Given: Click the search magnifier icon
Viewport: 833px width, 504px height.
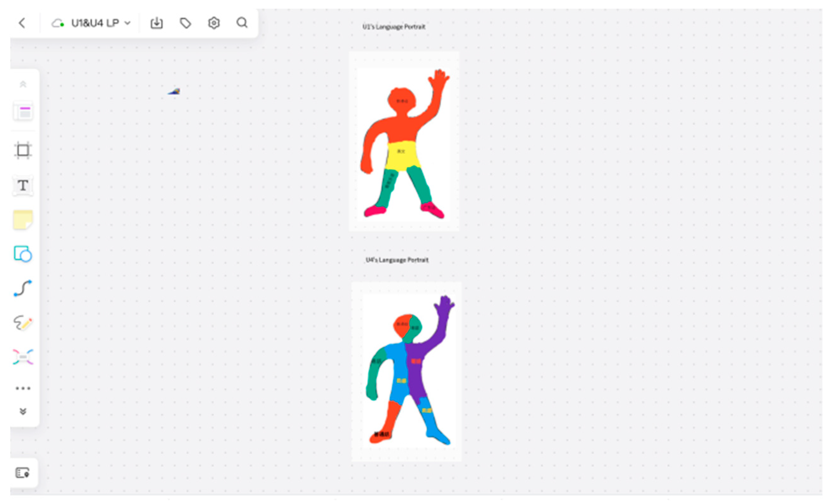Looking at the screenshot, I should (242, 23).
